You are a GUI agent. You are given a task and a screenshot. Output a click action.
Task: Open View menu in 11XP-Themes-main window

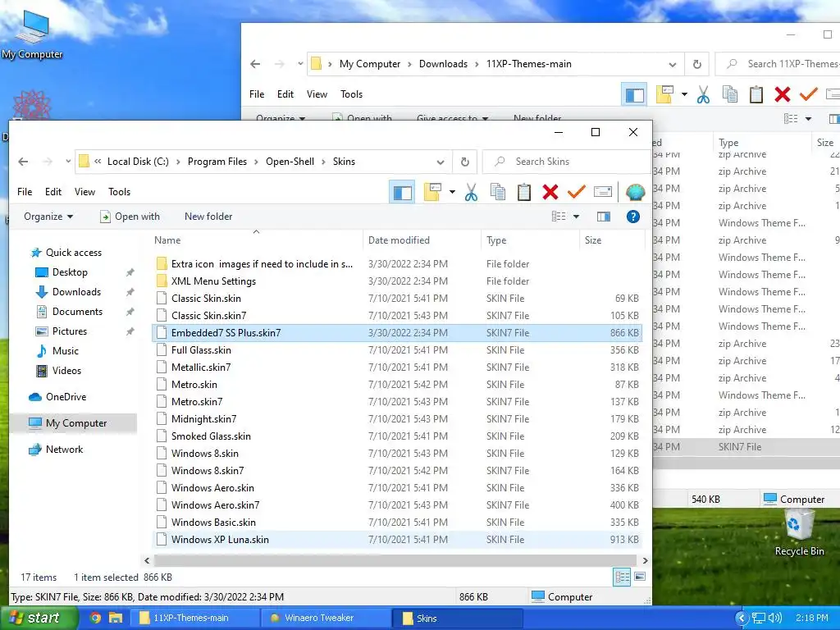click(317, 94)
